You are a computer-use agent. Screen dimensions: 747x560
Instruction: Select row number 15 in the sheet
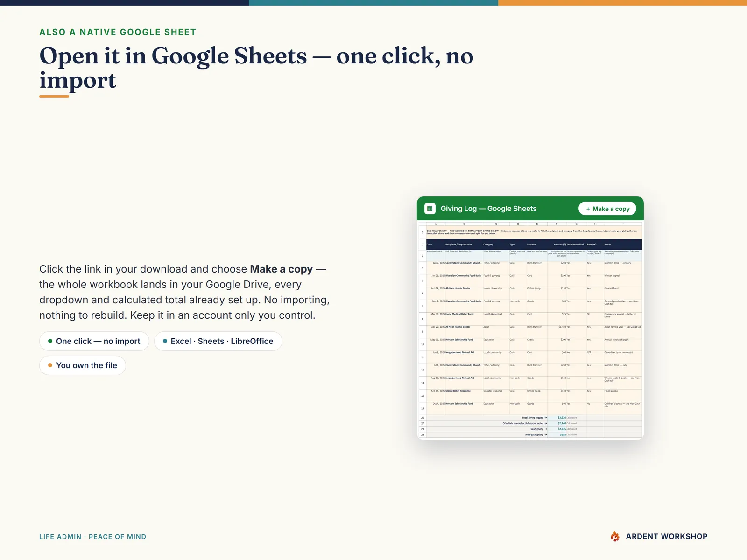point(423,408)
